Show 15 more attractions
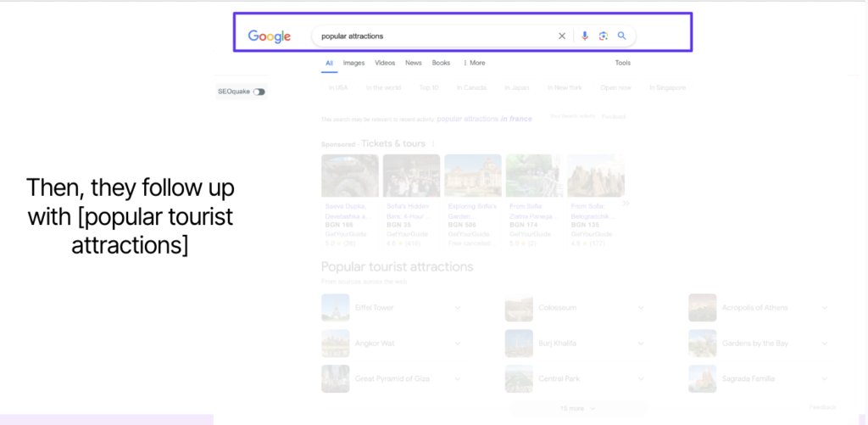868x425 pixels. click(x=578, y=408)
